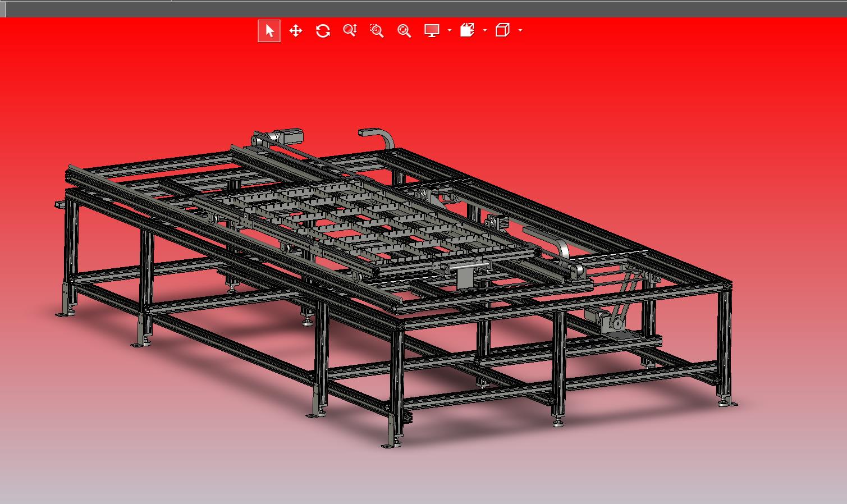This screenshot has height=504, width=847.
Task: Select the arrow pointer tool
Action: pyautogui.click(x=269, y=31)
